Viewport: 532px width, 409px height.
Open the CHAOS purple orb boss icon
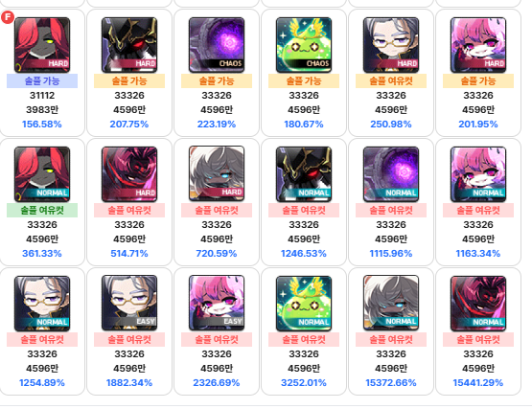click(x=217, y=45)
